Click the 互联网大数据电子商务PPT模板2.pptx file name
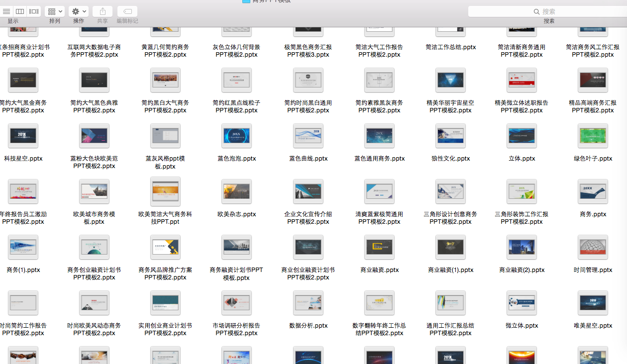Viewport: 627px width, 364px height. (94, 51)
